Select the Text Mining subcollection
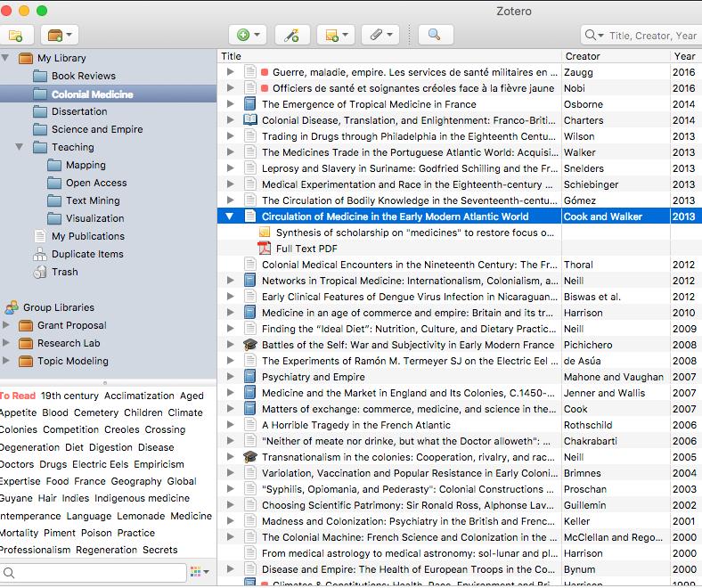 (x=93, y=200)
